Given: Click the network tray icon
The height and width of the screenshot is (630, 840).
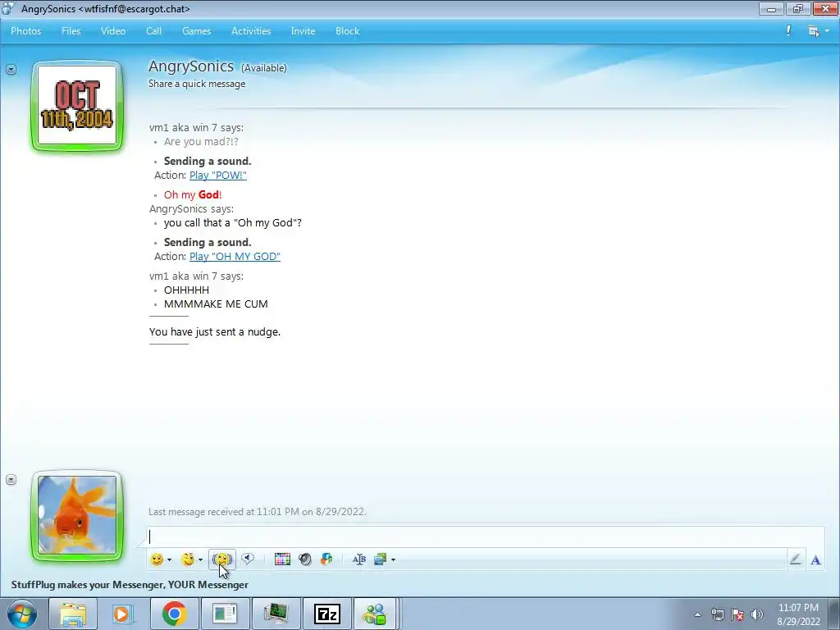Looking at the screenshot, I should pyautogui.click(x=717, y=614).
